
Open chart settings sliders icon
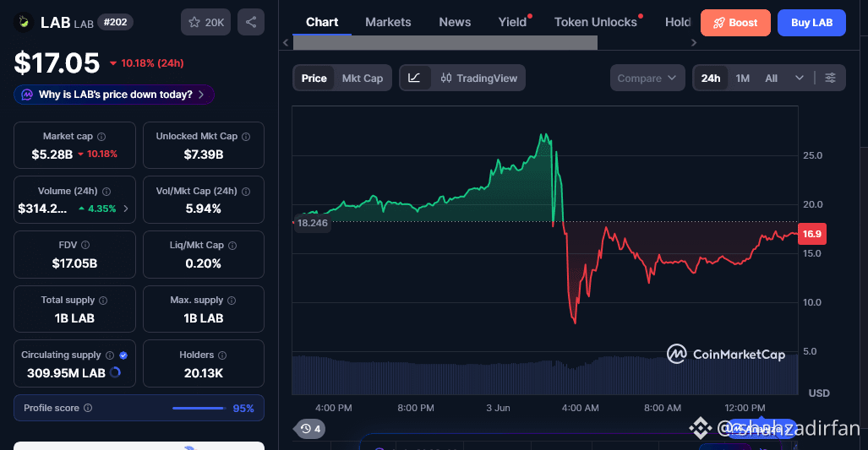click(x=830, y=78)
